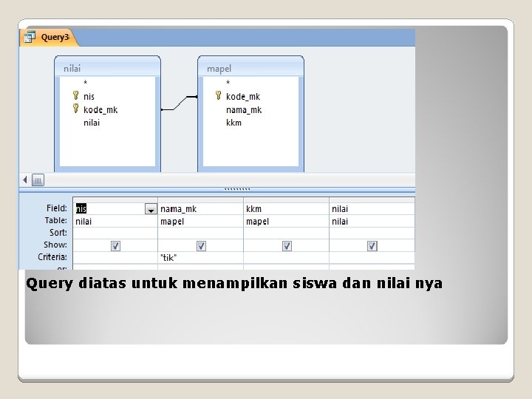Toggle Show checkbox for nis column
Viewport: 532px width, 399px height.
115,245
